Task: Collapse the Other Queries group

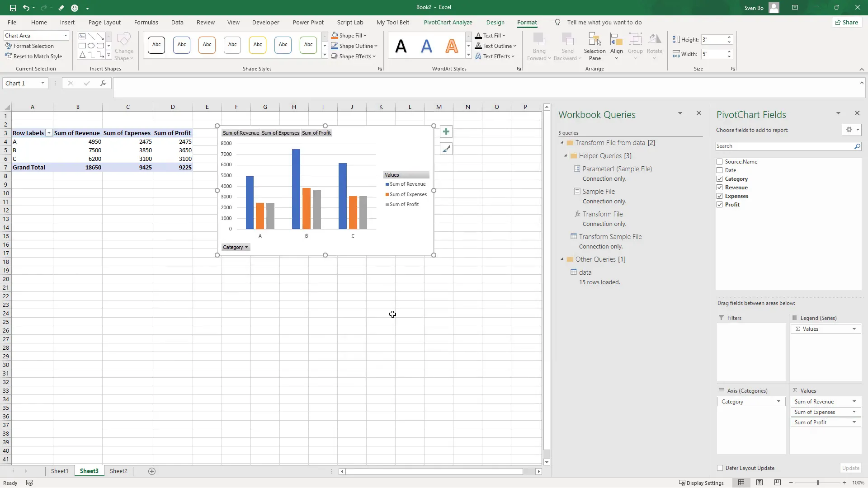Action: (562, 259)
